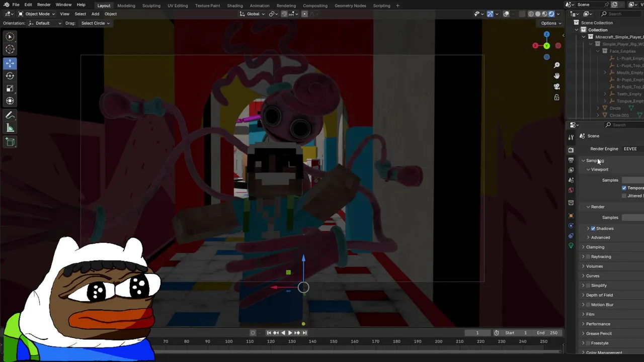Open the Edit menu
The image size is (644, 362).
click(28, 5)
